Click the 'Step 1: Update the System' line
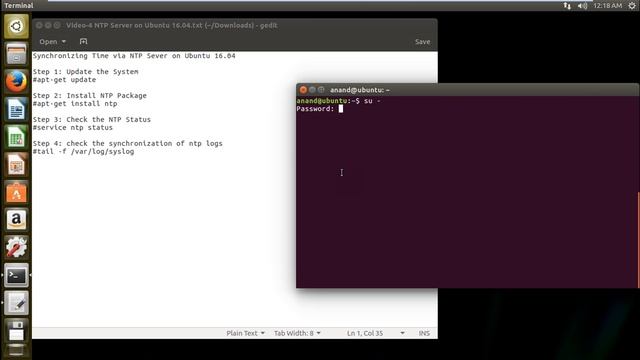Screen dimensions: 640x360 click(86, 72)
